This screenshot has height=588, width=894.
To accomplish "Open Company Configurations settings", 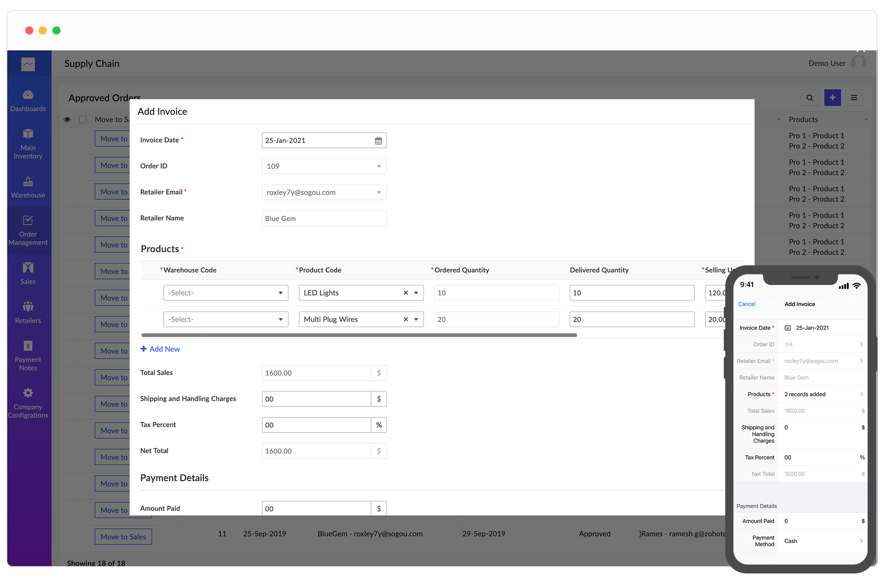I will pos(28,403).
